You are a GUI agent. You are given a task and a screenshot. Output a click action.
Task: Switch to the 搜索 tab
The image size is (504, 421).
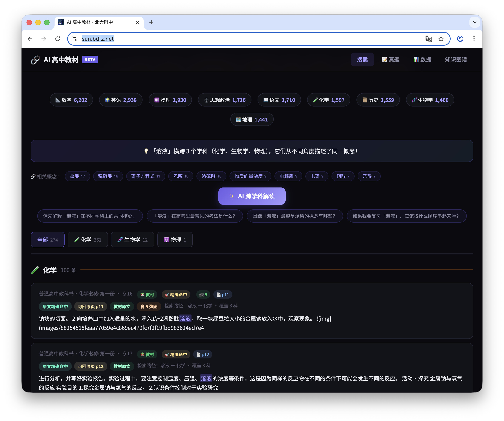[362, 59]
